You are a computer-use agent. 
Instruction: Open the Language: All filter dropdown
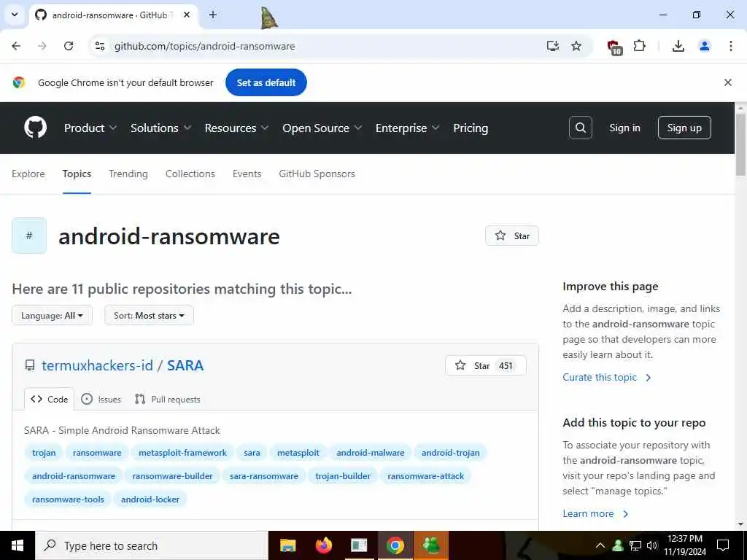click(x=52, y=315)
